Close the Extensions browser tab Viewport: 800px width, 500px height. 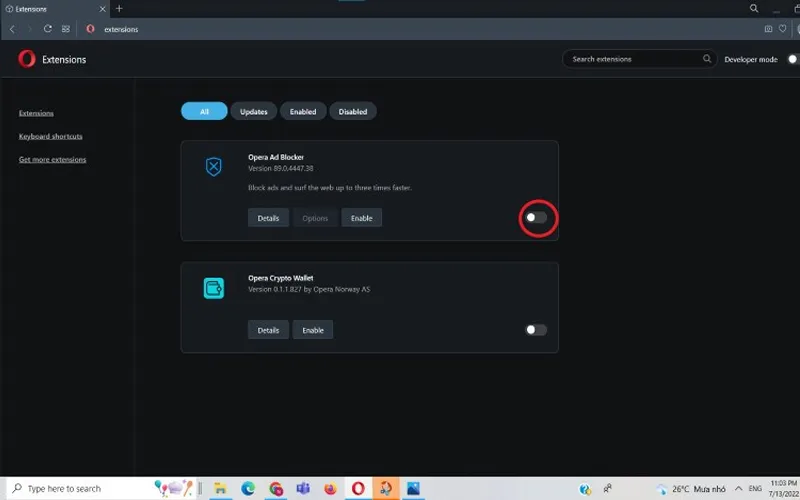click(x=103, y=9)
